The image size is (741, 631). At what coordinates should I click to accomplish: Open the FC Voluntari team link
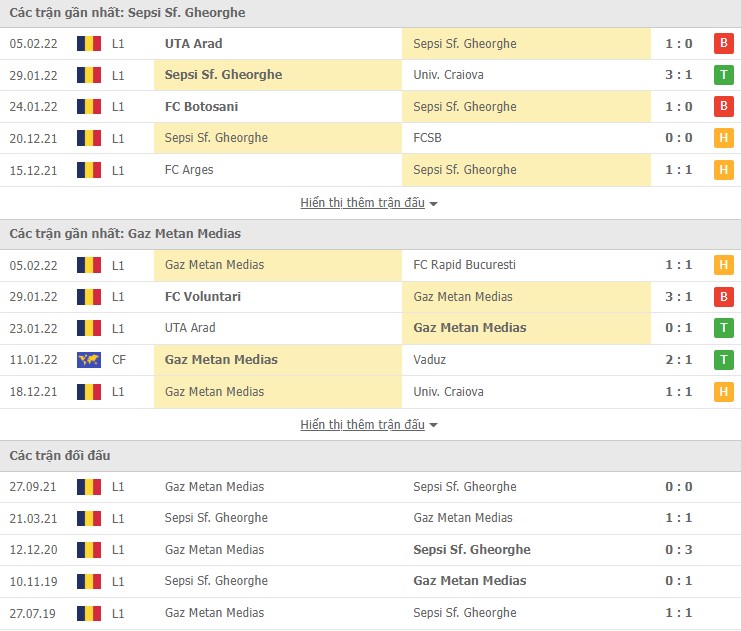coord(203,297)
